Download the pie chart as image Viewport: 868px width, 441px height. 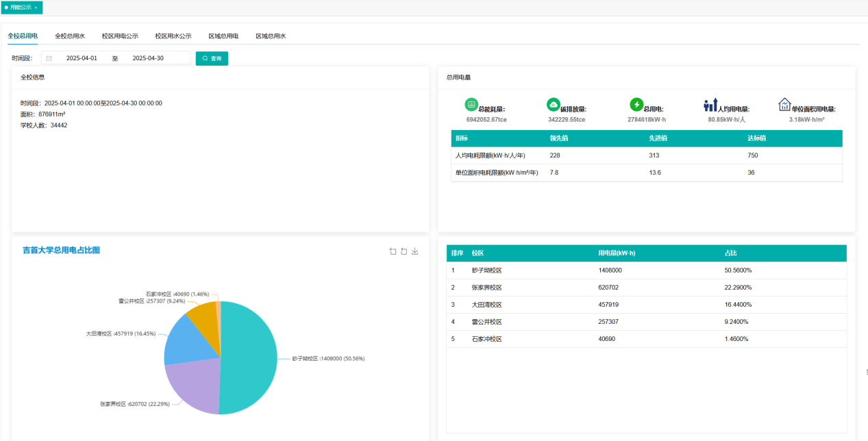point(414,251)
